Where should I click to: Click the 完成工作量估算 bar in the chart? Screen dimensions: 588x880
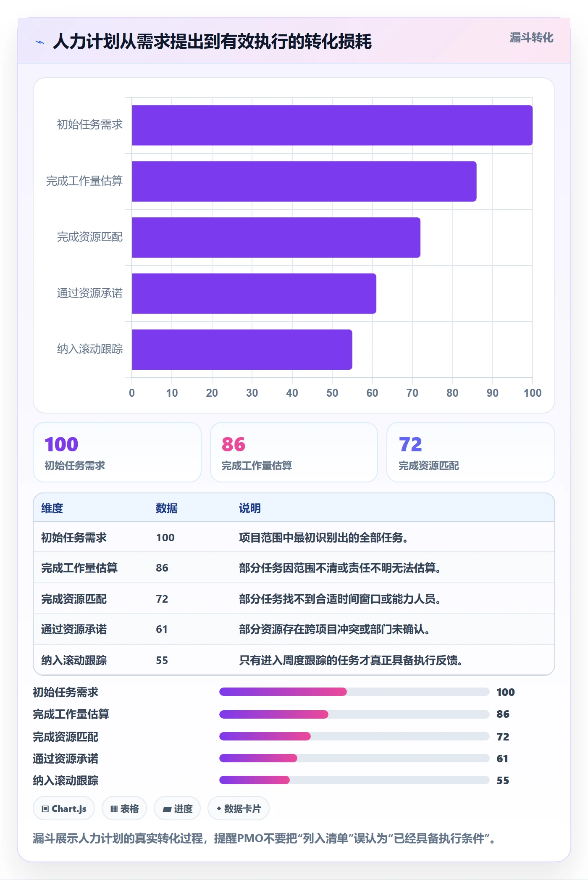coord(304,182)
